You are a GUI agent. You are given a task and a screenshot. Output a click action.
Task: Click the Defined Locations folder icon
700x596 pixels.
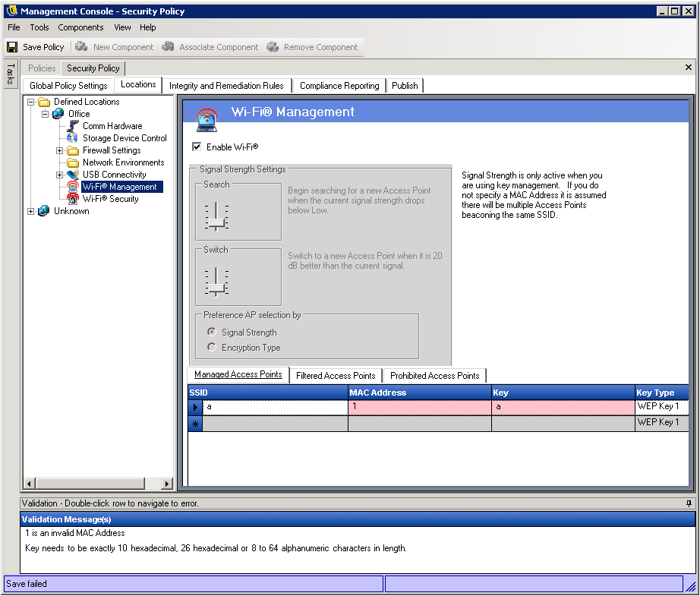click(x=44, y=102)
